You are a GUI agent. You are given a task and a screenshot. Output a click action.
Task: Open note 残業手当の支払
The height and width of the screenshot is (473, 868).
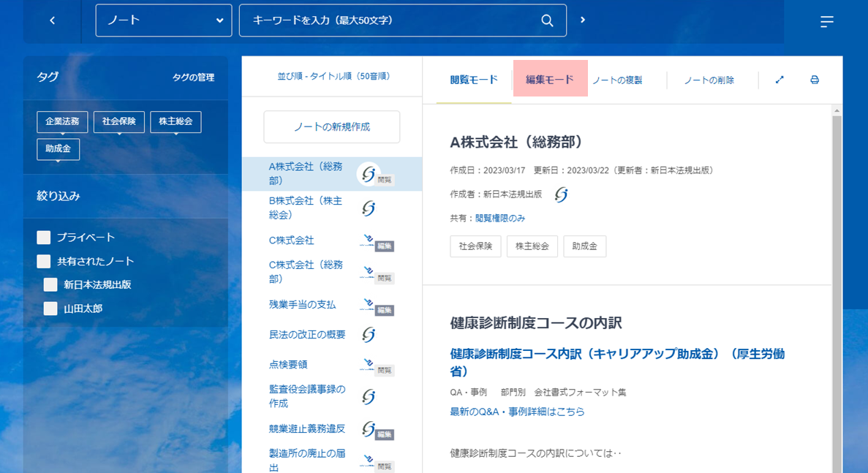pyautogui.click(x=302, y=304)
